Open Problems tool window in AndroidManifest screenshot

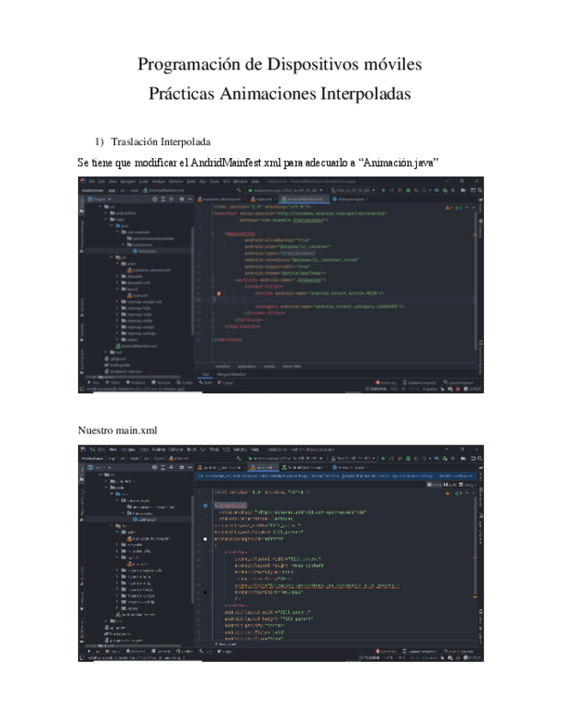136,383
